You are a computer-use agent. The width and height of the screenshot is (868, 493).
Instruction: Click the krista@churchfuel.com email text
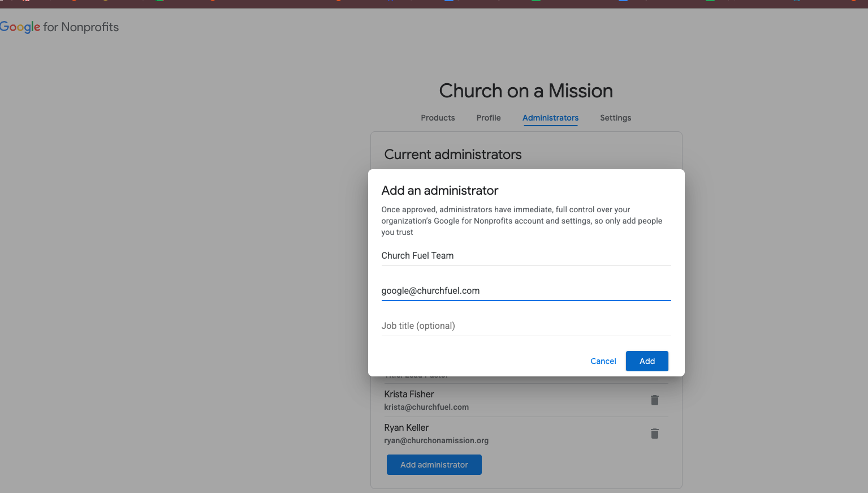coord(426,407)
